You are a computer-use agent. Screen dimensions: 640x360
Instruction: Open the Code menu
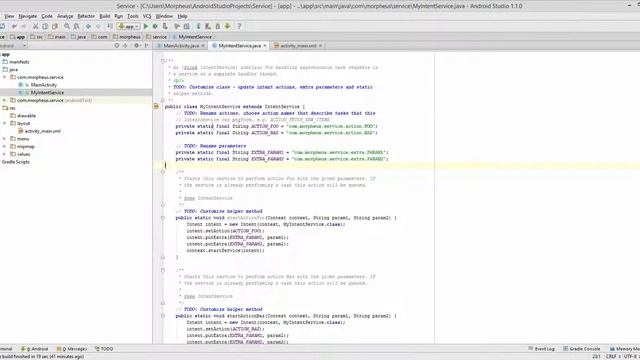[x=47, y=16]
